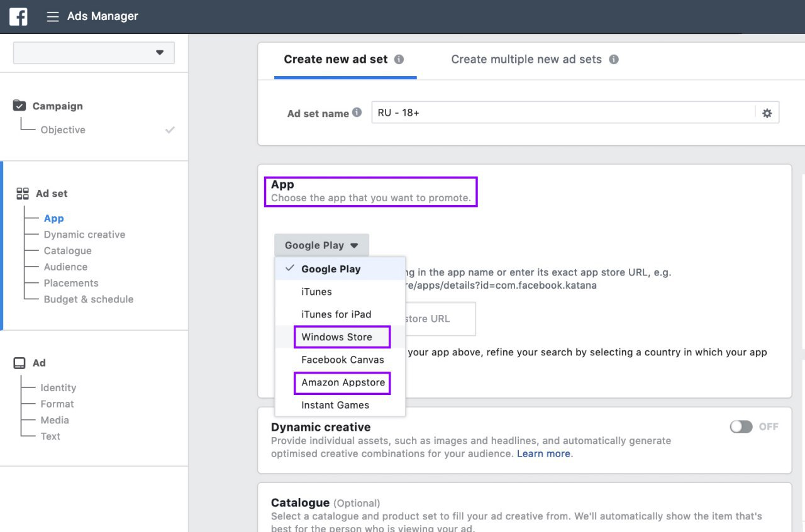Viewport: 805px width, 532px height.
Task: Toggle the Dynamic creative switch
Action: tap(741, 426)
